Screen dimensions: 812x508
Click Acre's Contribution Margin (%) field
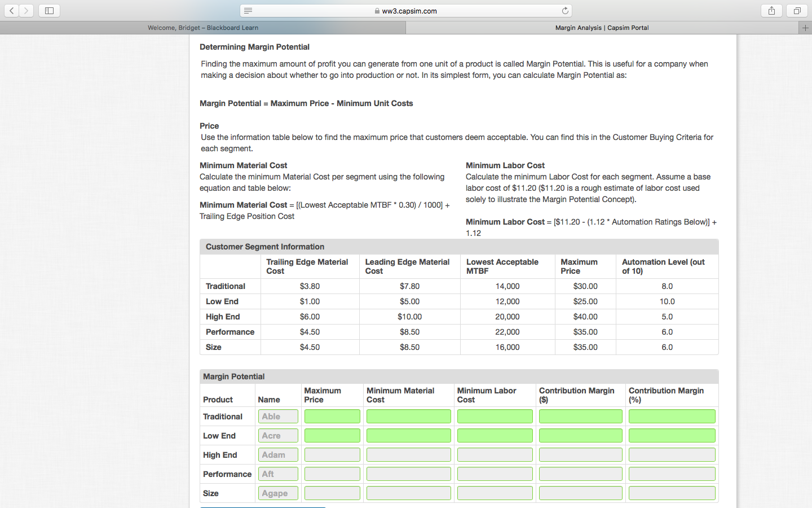pyautogui.click(x=672, y=435)
